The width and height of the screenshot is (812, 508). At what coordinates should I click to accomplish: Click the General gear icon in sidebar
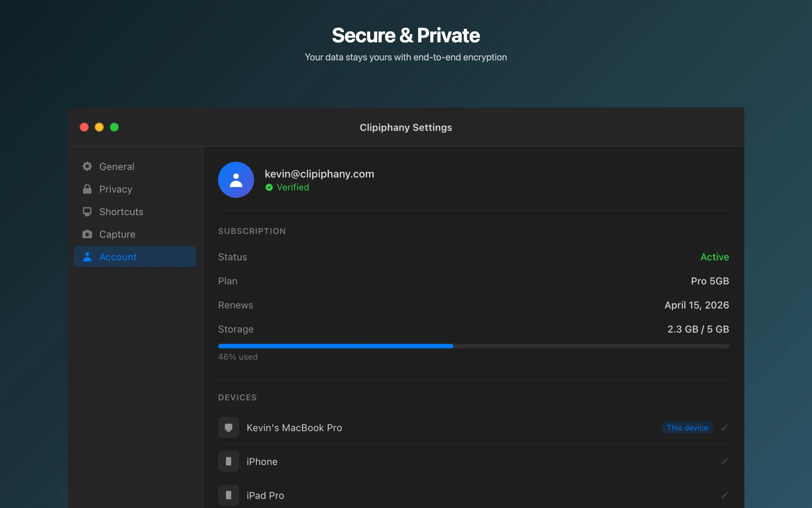87,166
